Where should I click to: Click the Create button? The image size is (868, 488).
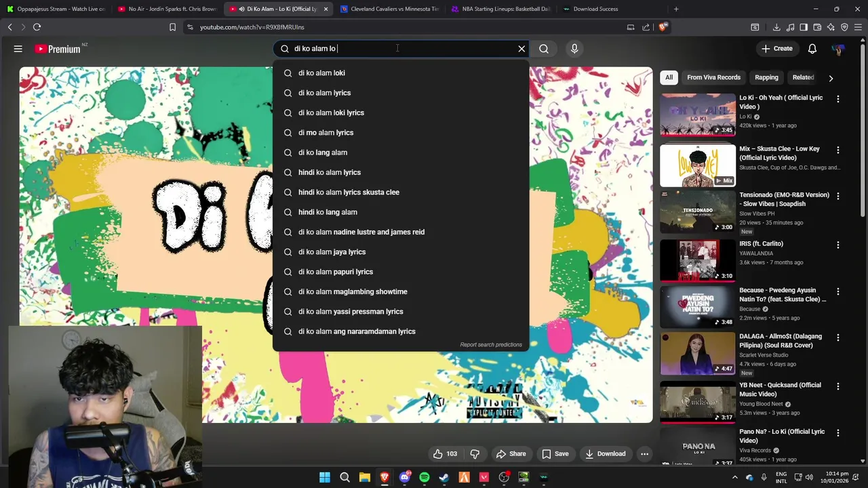[x=777, y=49]
